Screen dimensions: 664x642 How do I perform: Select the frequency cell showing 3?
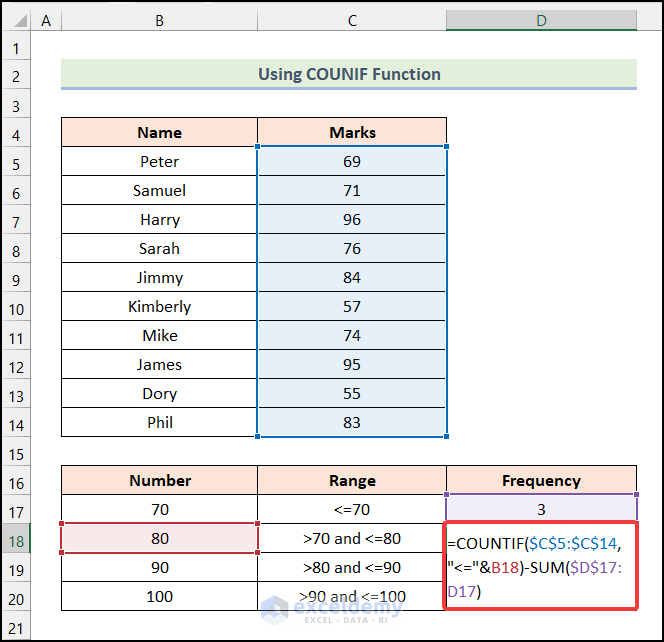(x=541, y=510)
